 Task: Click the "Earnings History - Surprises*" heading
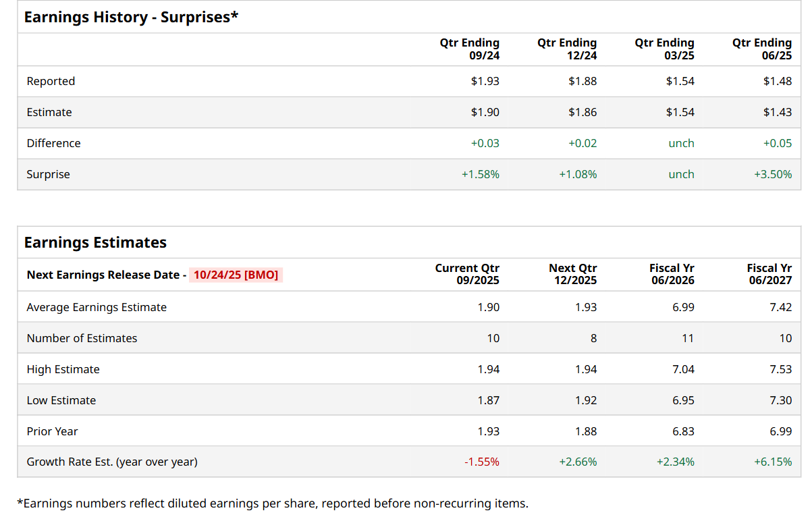131,18
